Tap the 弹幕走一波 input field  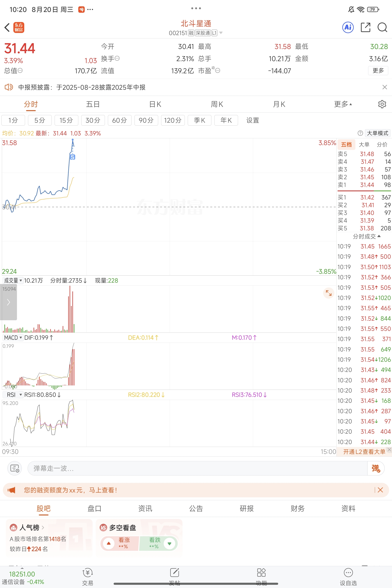(x=197, y=468)
